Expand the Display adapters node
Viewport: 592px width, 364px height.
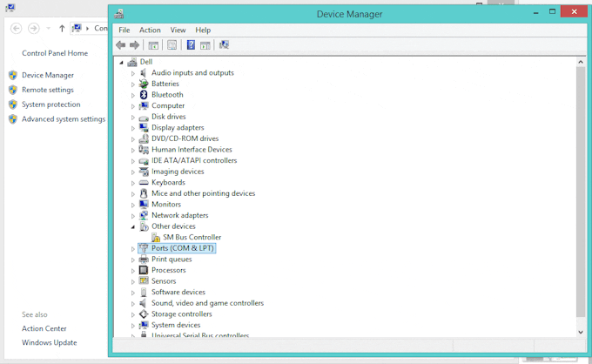tap(133, 128)
